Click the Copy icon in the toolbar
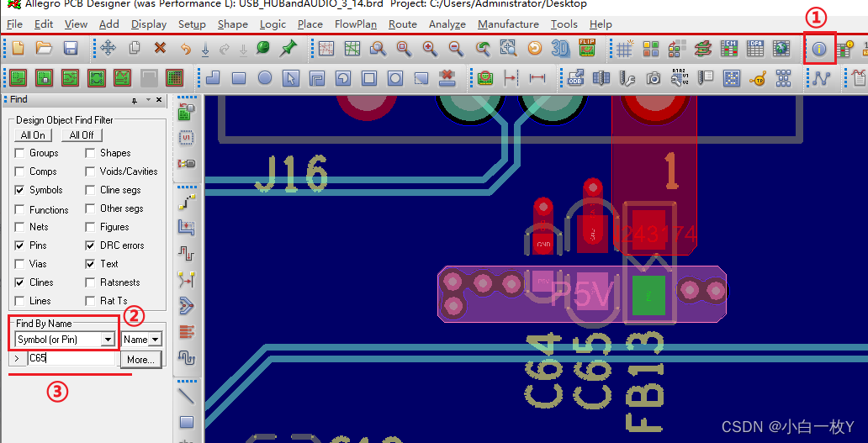 click(x=135, y=49)
